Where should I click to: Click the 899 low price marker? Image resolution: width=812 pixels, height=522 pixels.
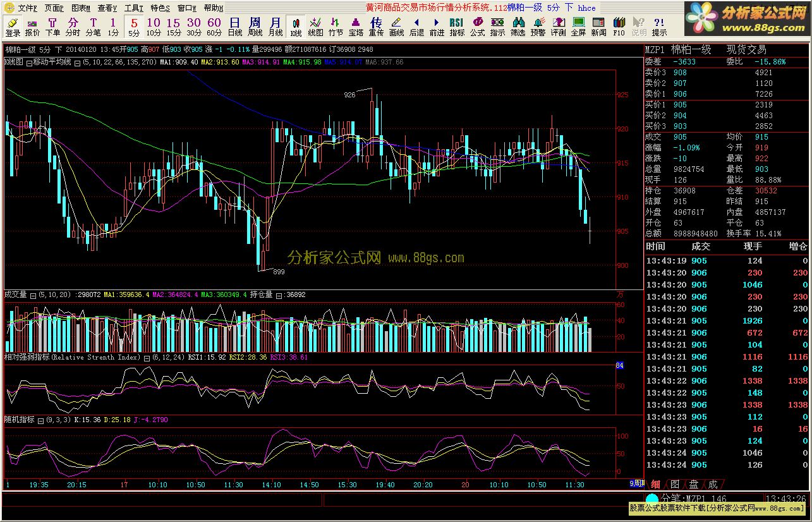tap(279, 272)
